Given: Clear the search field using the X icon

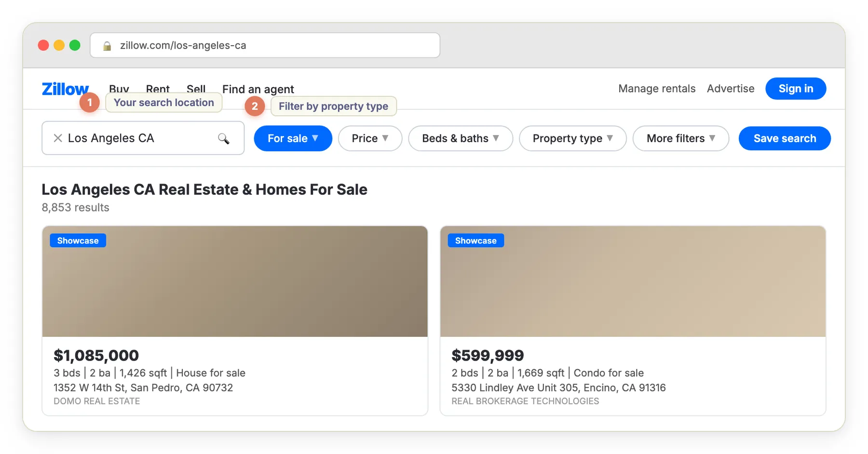Looking at the screenshot, I should pos(57,138).
